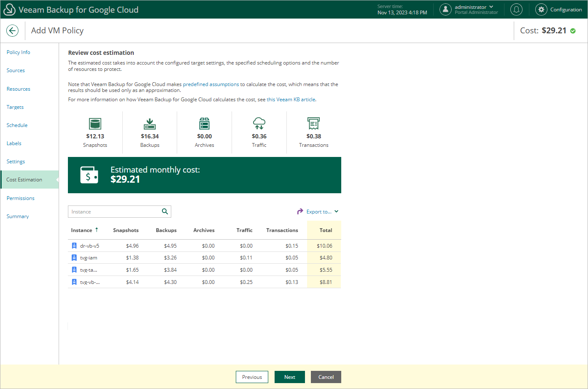The height and width of the screenshot is (389, 588).
Task: Click the tvg-ta... instance icon
Action: pos(74,270)
